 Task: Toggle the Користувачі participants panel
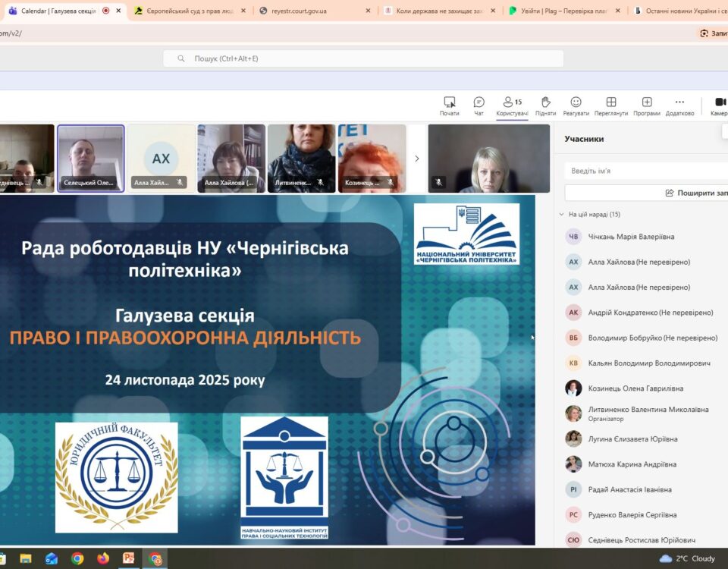512,105
